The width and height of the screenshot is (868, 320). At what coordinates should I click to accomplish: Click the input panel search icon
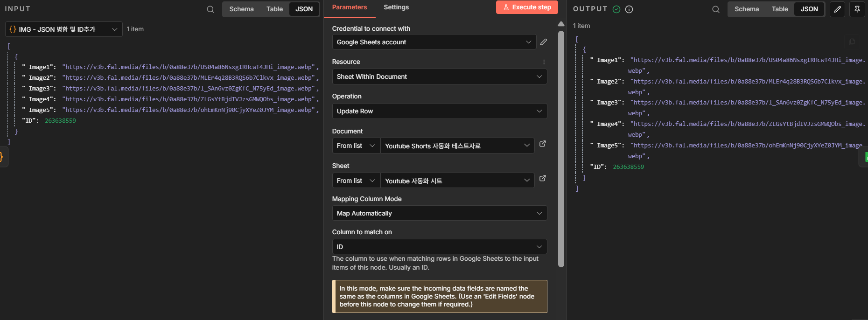[210, 9]
